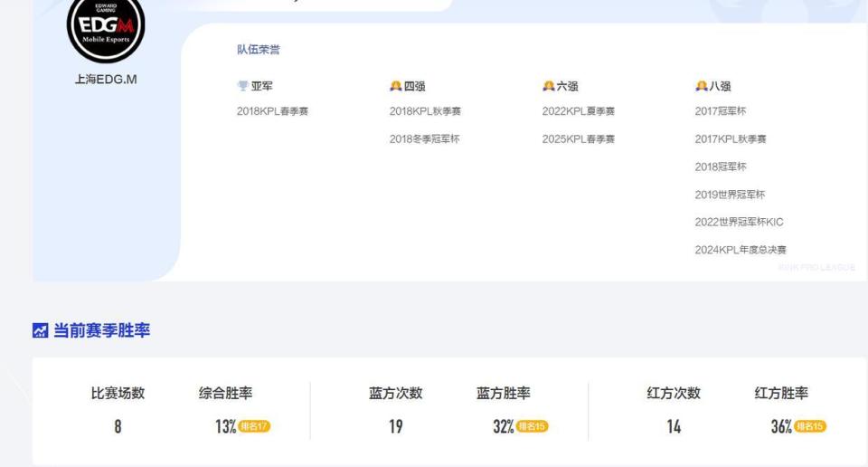Open the 2018KPL秋季赛 entry under 四强

click(425, 111)
